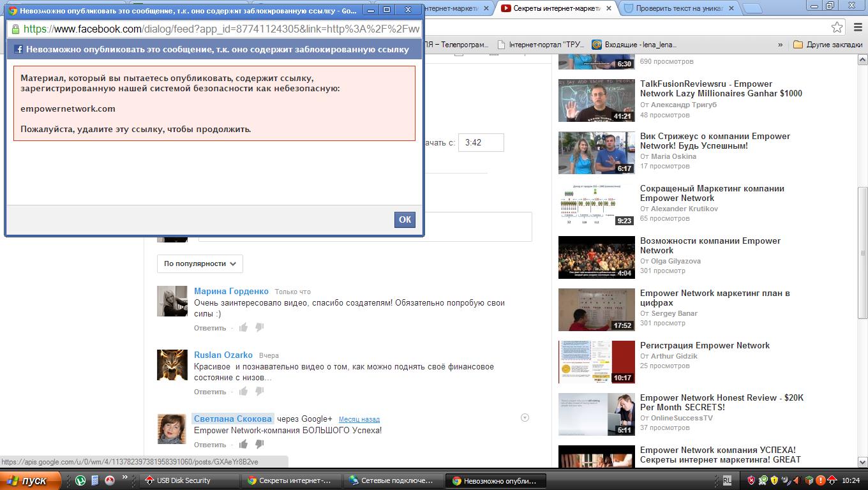This screenshot has height=490, width=868.
Task: Launch uTorrent from quick launch
Action: tap(80, 480)
